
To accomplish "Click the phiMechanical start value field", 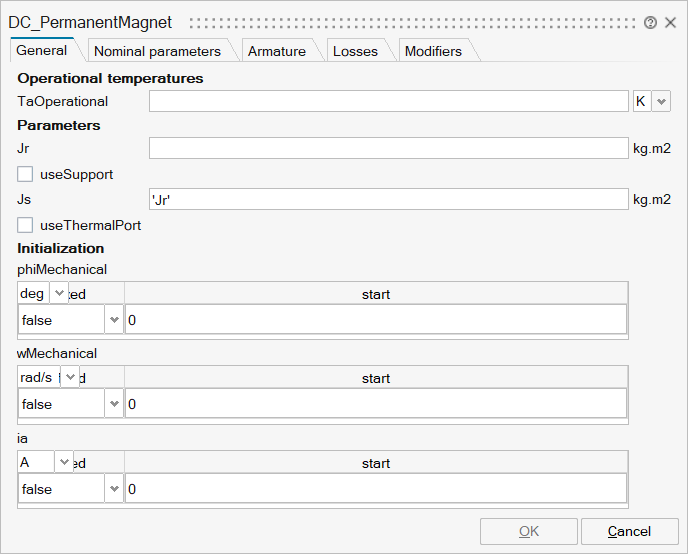I will 376,320.
